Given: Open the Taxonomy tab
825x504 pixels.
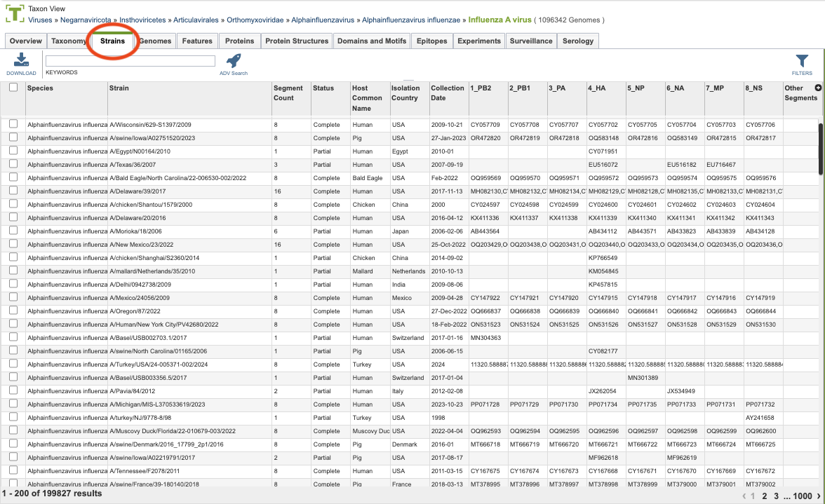Looking at the screenshot, I should tap(69, 41).
